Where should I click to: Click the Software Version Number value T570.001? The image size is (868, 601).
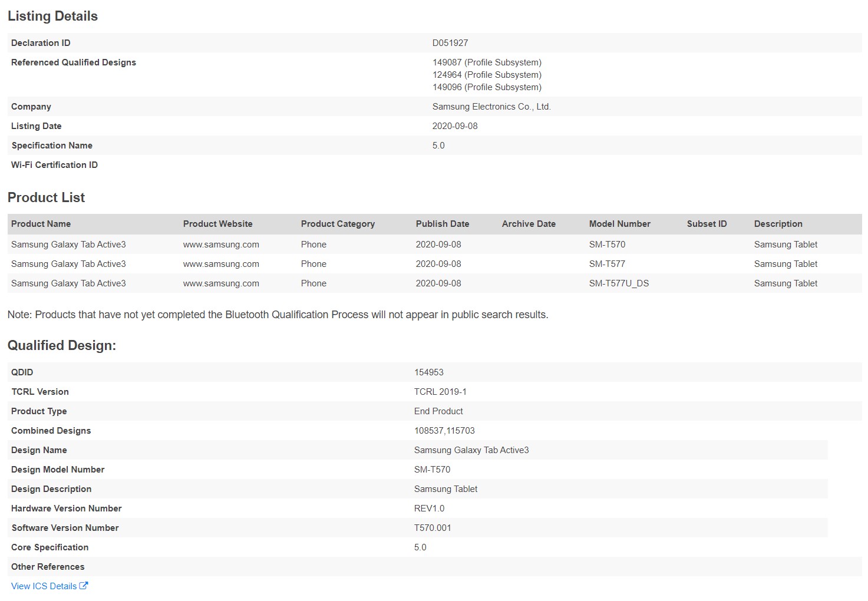coord(432,528)
